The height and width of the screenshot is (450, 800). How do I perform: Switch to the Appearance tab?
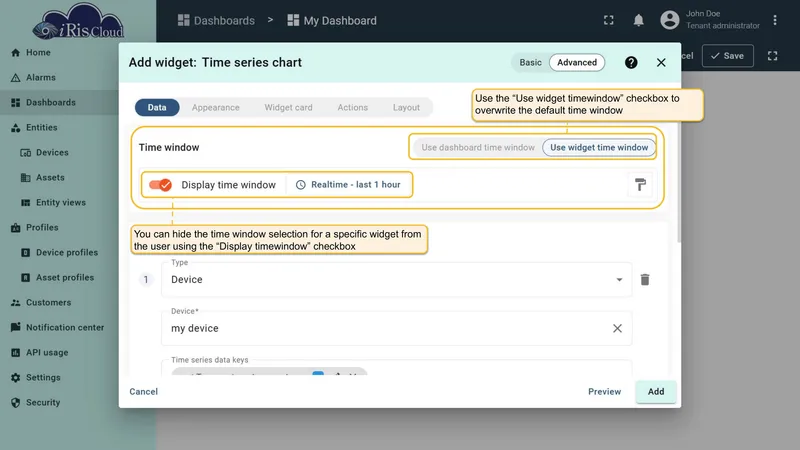coord(215,108)
